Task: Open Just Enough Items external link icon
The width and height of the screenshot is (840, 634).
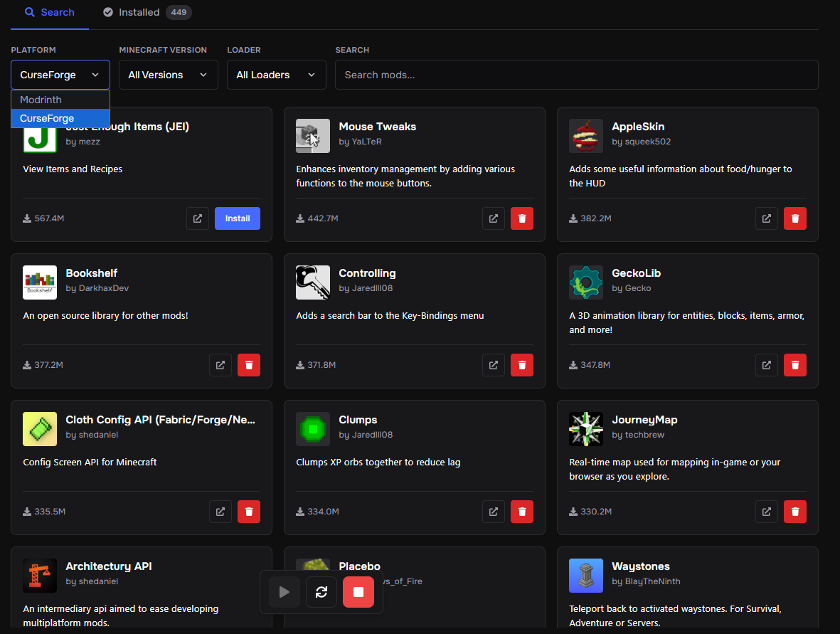Action: [x=198, y=218]
